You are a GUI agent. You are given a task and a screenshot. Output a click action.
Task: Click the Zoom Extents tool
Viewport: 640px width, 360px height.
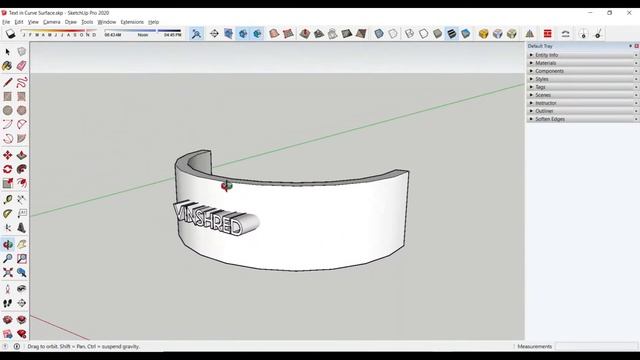7,272
